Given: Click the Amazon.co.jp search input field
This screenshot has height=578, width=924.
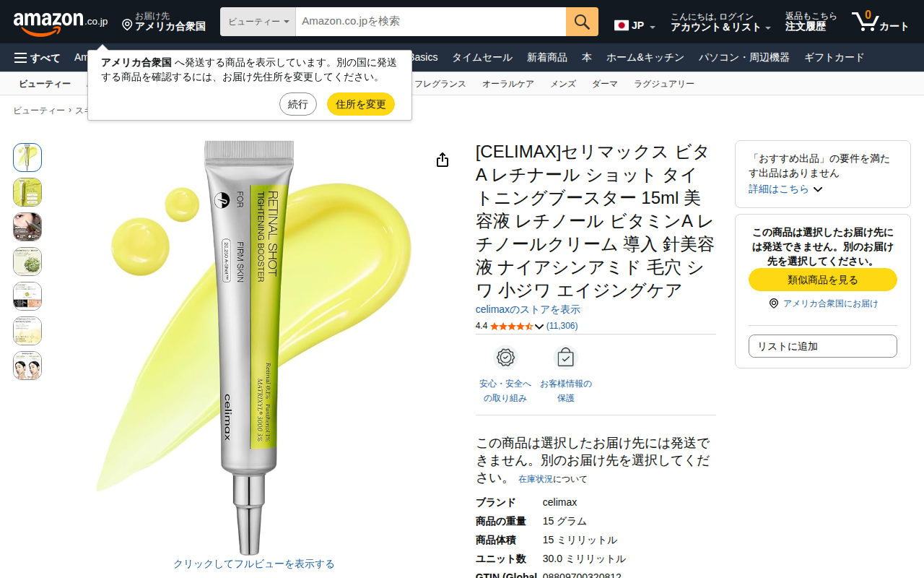Looking at the screenshot, I should (431, 22).
